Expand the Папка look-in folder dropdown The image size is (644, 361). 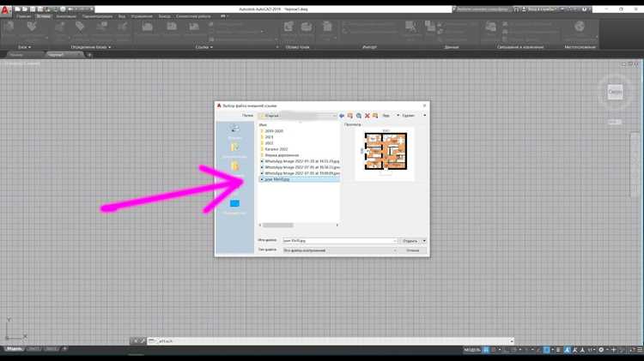click(334, 116)
